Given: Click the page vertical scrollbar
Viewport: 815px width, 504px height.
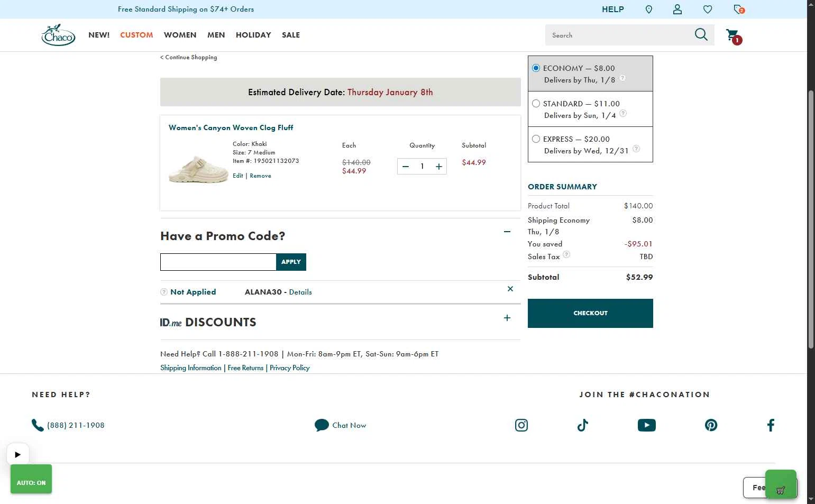Looking at the screenshot, I should tap(811, 219).
